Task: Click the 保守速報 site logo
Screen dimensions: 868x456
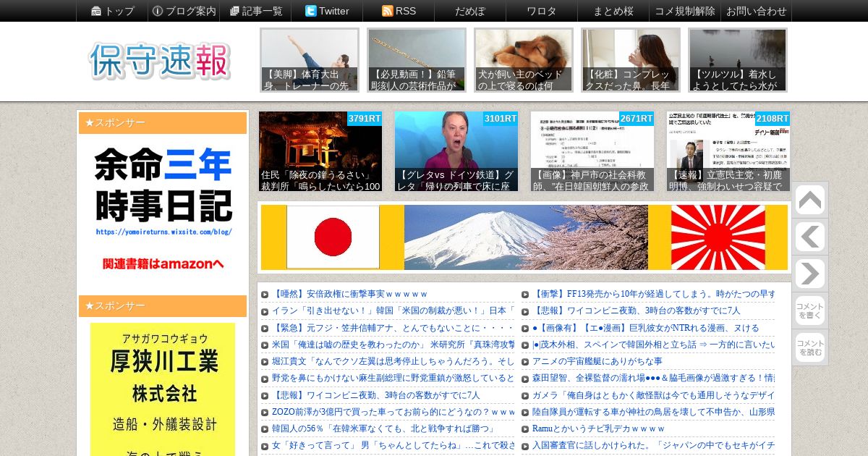Action: tap(160, 61)
